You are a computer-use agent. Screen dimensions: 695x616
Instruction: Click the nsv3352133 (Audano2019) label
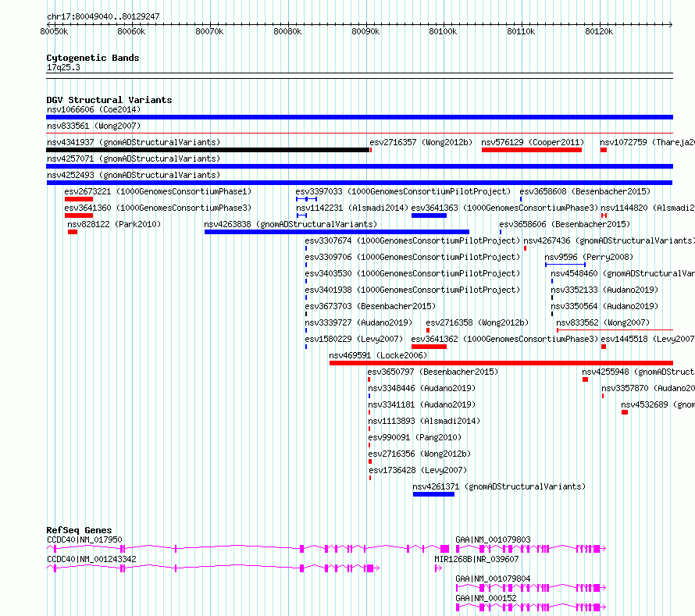pyautogui.click(x=604, y=290)
